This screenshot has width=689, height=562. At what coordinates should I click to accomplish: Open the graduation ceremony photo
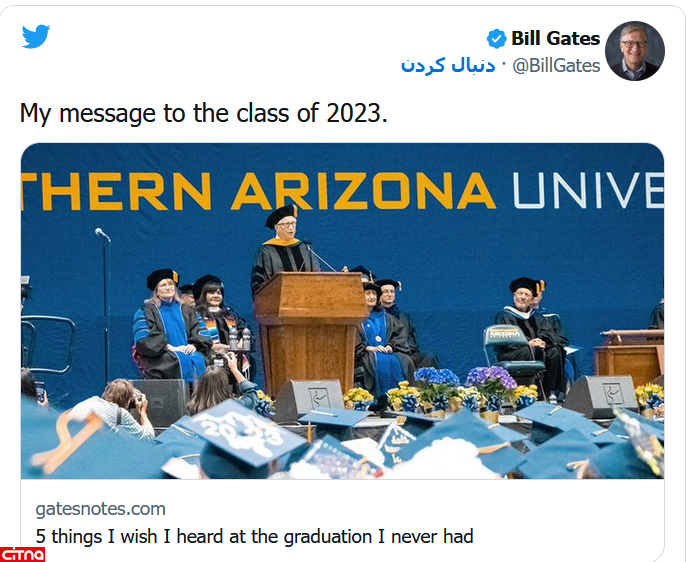click(342, 310)
